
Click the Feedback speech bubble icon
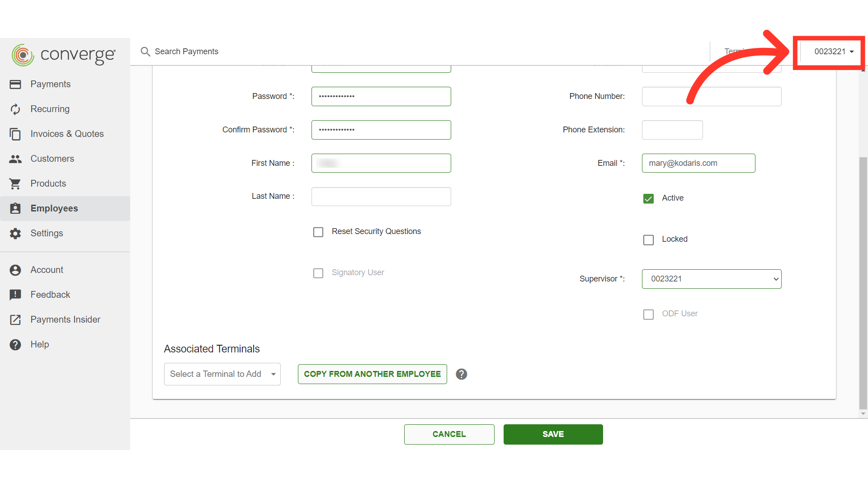(15, 295)
